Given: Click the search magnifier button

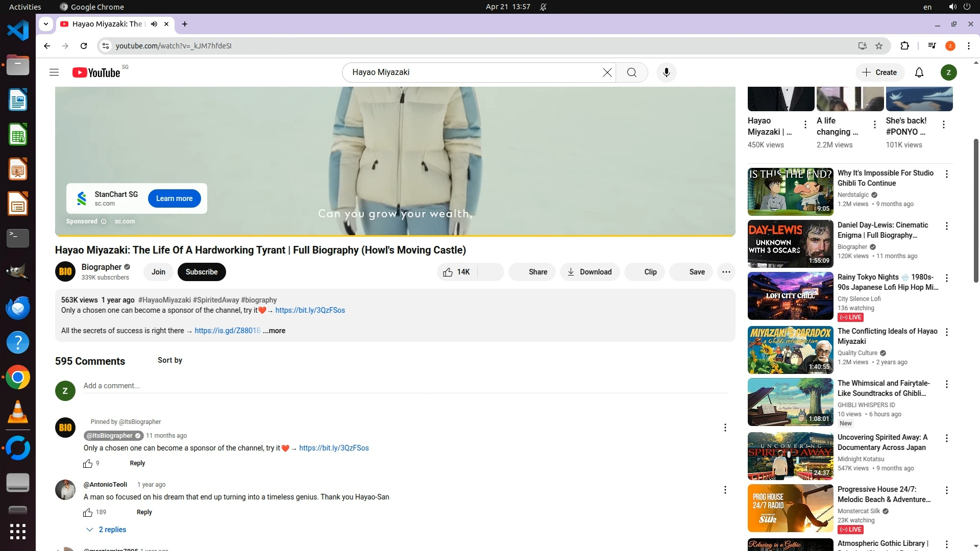Looking at the screenshot, I should click(x=631, y=72).
